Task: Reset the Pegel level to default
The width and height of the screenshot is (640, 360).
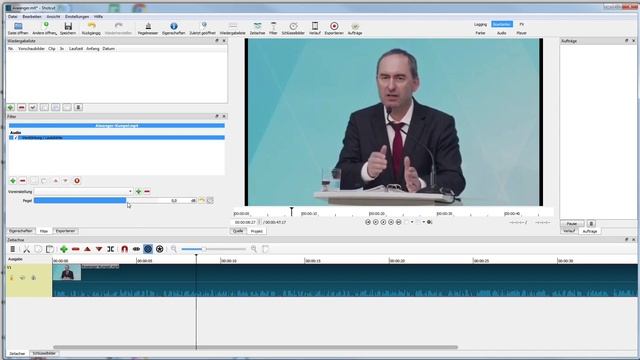Action: point(201,200)
